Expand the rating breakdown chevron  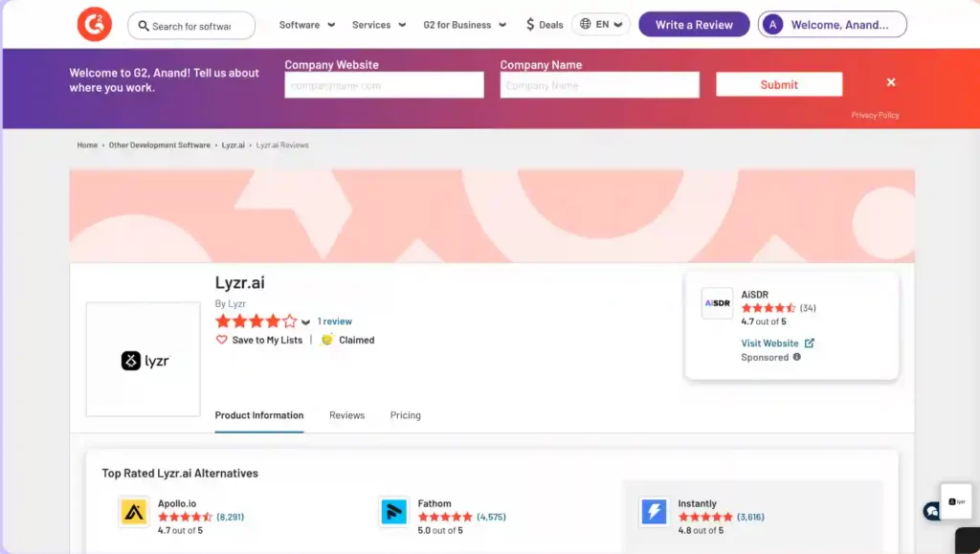305,322
